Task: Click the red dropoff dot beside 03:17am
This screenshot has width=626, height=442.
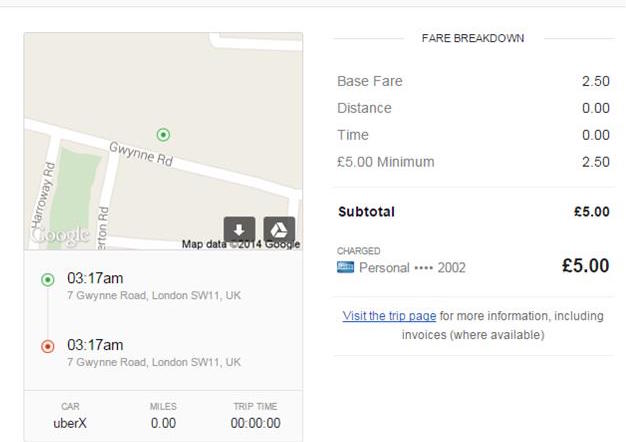Action: click(x=48, y=346)
